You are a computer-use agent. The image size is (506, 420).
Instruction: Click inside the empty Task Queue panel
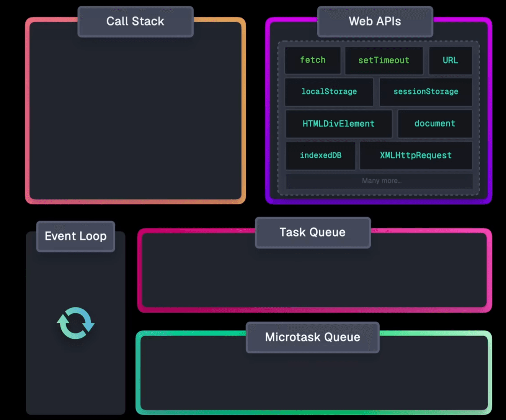[314, 277]
